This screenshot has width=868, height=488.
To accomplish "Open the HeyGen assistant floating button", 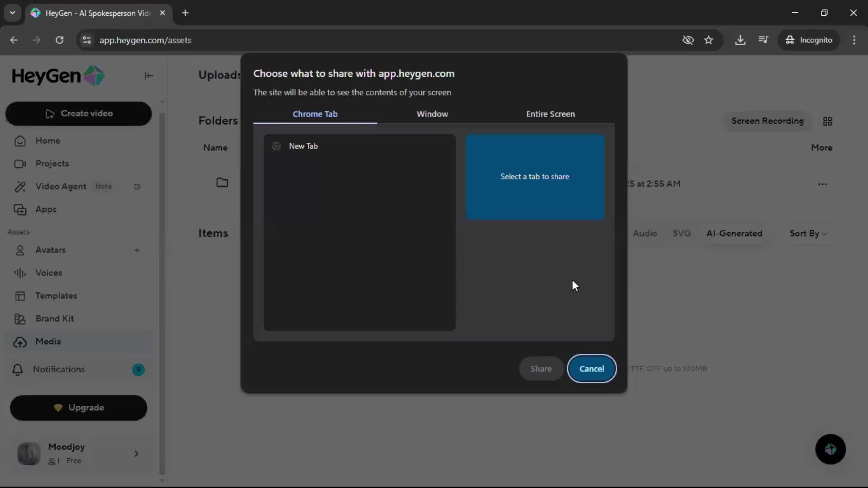I will tap(830, 449).
